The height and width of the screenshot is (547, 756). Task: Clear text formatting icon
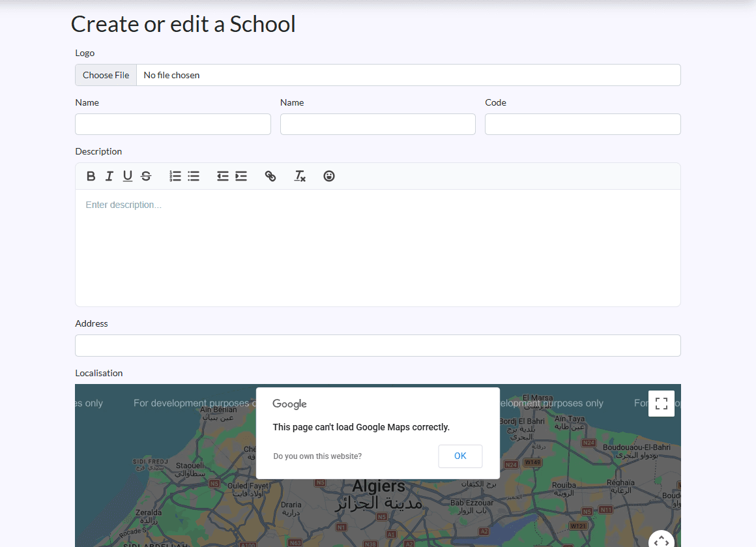[300, 176]
